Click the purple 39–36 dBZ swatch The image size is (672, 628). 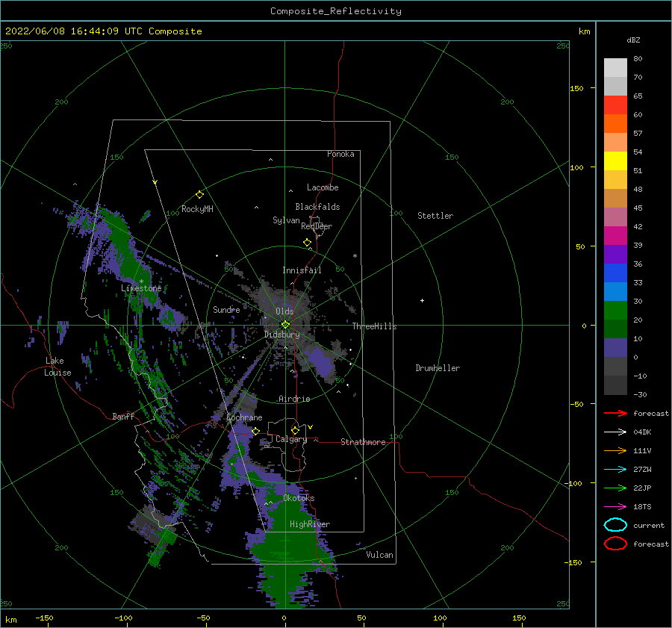pyautogui.click(x=615, y=254)
